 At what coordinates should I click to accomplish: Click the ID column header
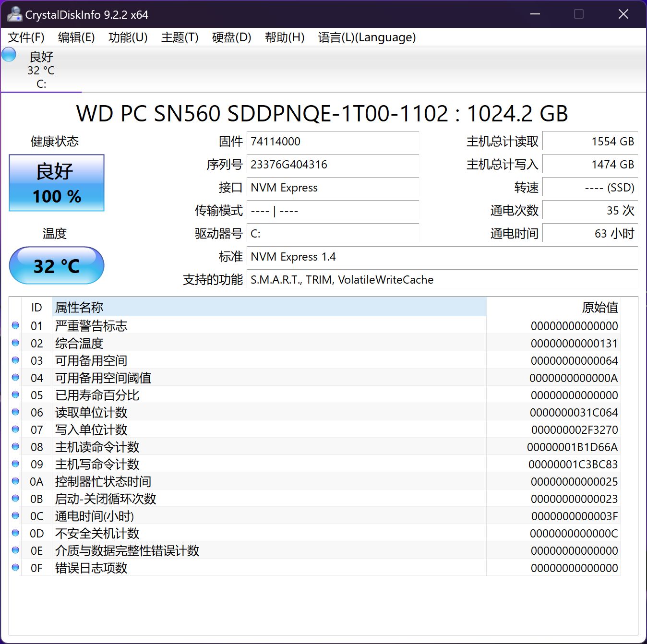36,307
